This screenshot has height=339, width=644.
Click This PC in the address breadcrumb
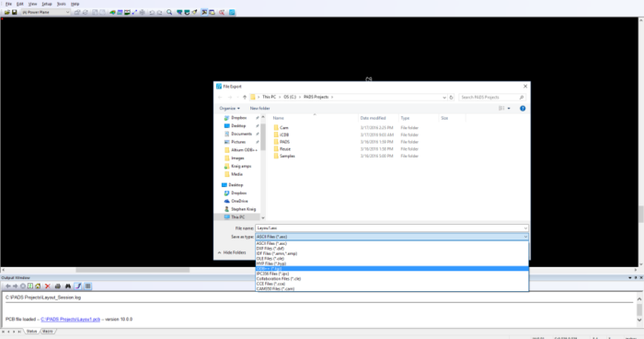point(269,97)
